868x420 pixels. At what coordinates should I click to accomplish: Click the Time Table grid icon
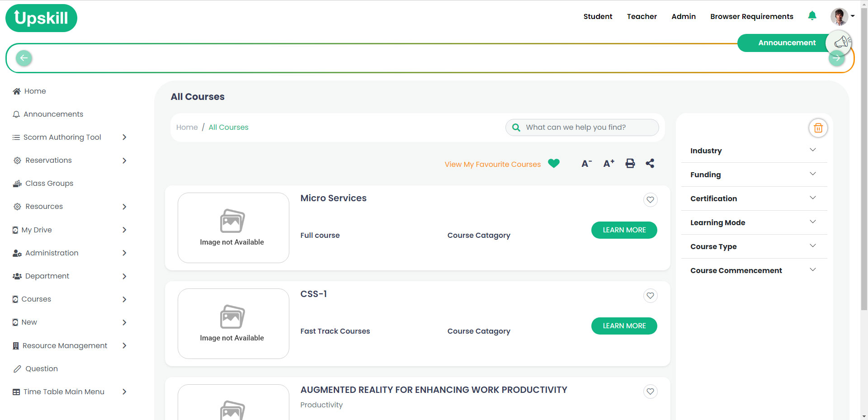pos(16,392)
